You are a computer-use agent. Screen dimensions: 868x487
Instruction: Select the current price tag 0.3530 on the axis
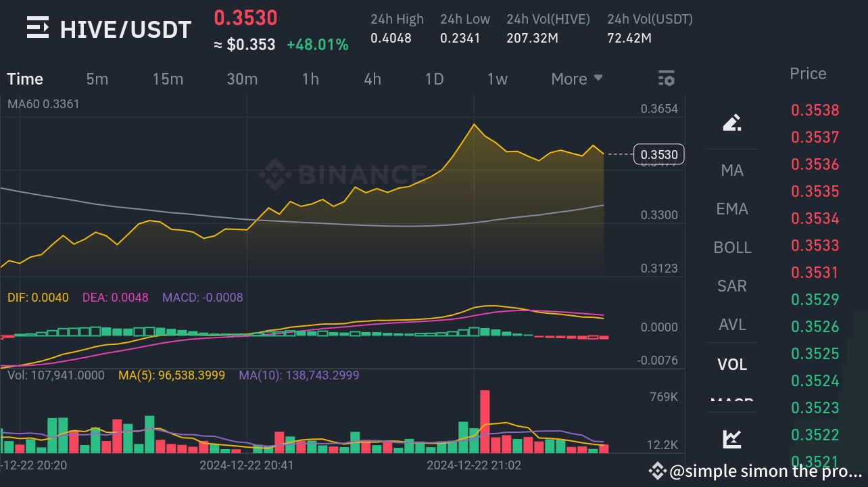[x=659, y=154]
